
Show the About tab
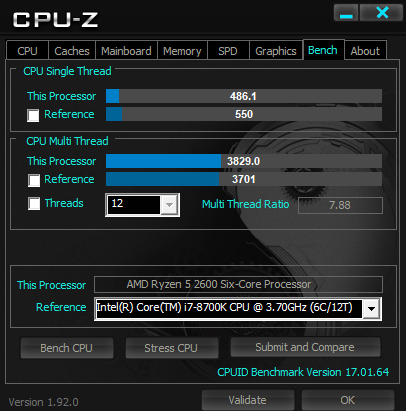[x=365, y=51]
